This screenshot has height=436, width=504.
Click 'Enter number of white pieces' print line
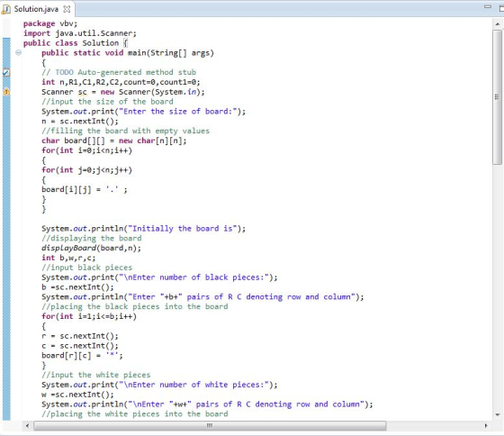[159, 385]
